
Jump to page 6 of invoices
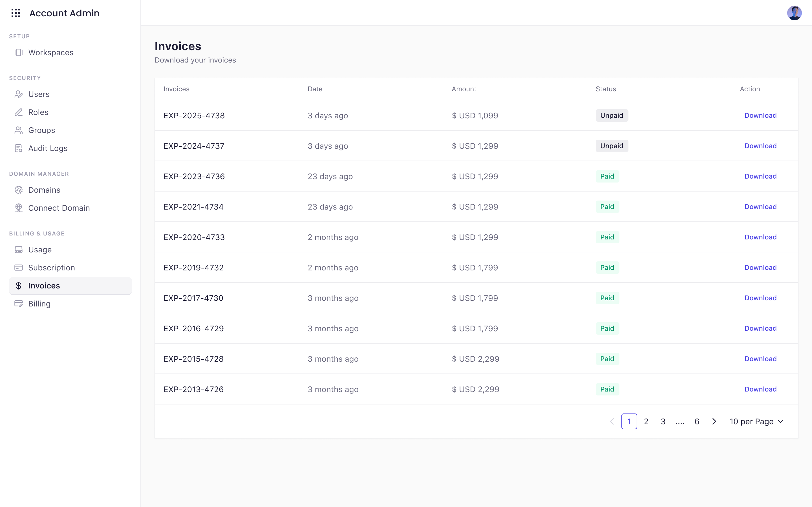pyautogui.click(x=697, y=421)
